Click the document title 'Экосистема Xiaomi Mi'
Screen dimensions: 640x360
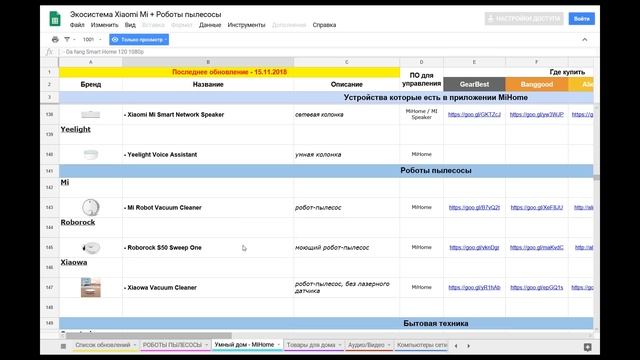[x=146, y=14]
